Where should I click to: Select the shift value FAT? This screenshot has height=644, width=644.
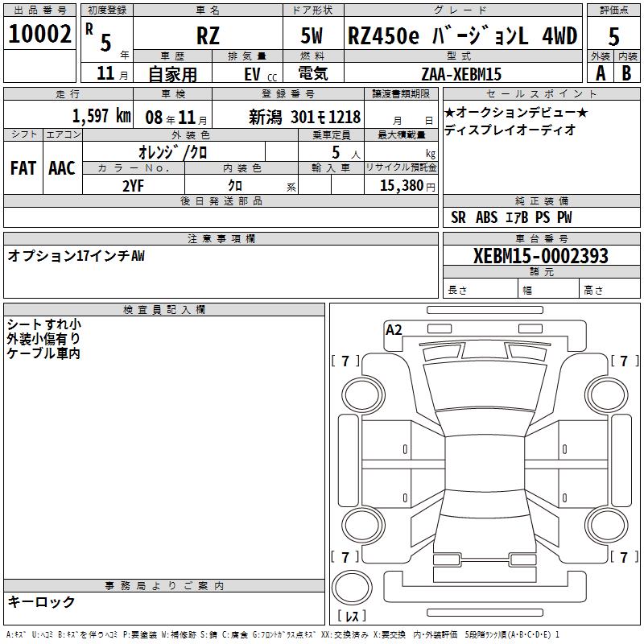23,168
